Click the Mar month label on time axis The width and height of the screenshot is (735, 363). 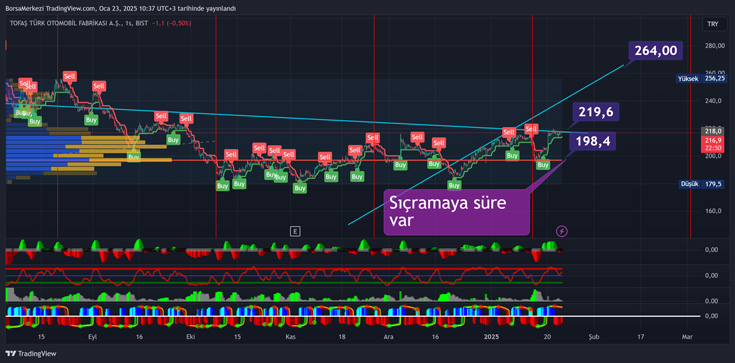pos(687,337)
